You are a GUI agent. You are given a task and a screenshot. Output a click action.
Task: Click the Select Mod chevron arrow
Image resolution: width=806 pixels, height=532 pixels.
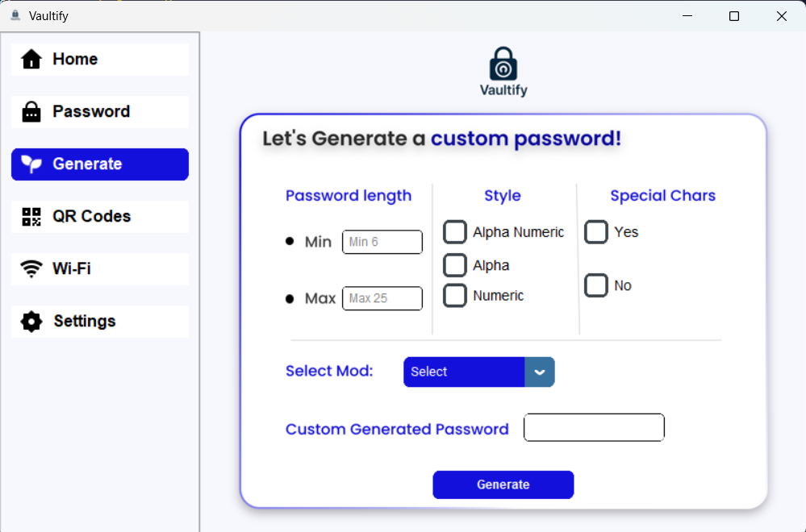(540, 372)
